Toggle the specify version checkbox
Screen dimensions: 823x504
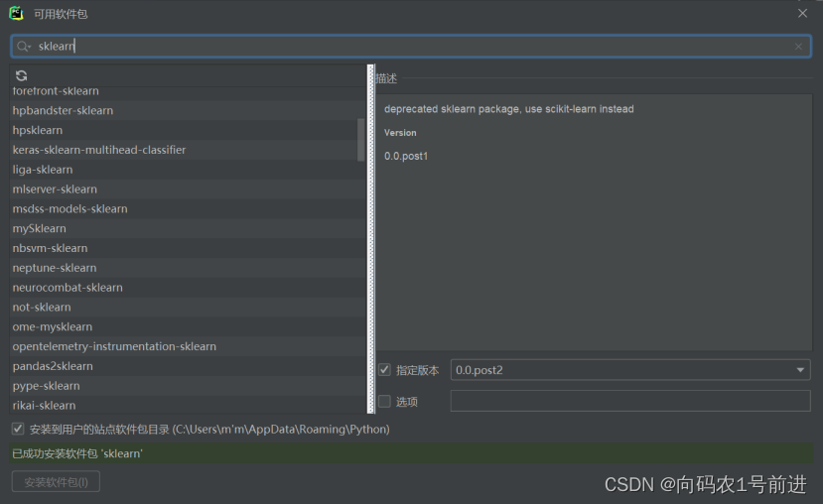tap(385, 370)
